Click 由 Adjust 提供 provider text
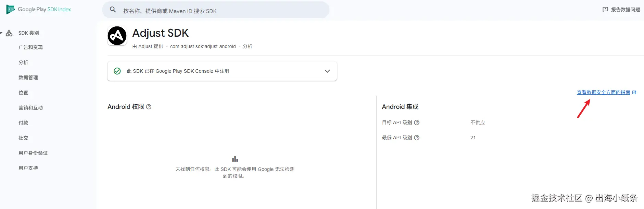The height and width of the screenshot is (209, 644). 148,46
